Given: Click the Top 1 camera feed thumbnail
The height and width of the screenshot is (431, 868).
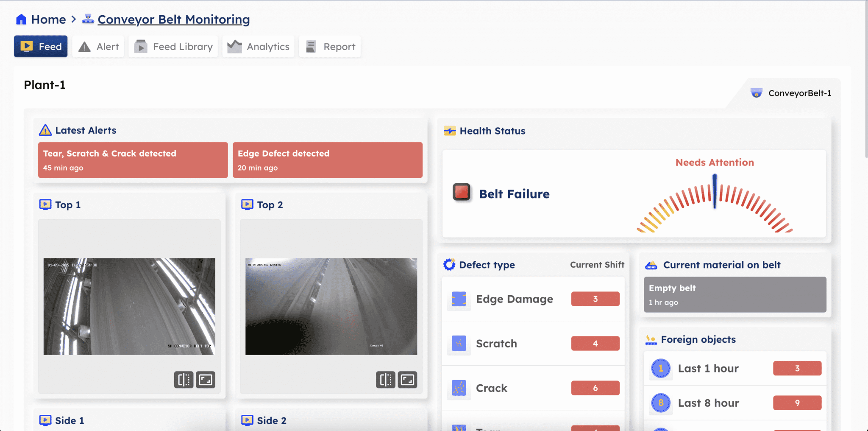Looking at the screenshot, I should [x=129, y=306].
